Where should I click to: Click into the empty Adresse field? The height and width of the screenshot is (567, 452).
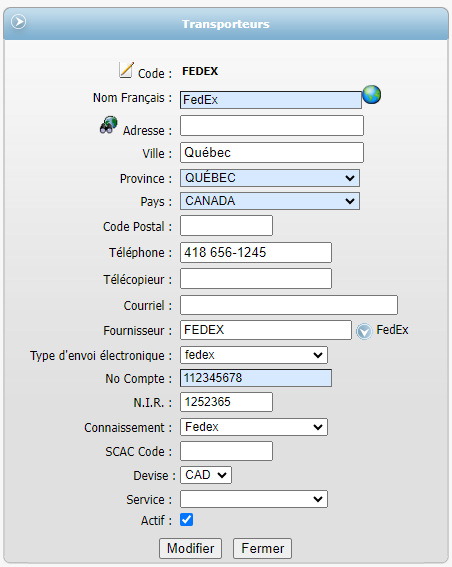pos(272,125)
